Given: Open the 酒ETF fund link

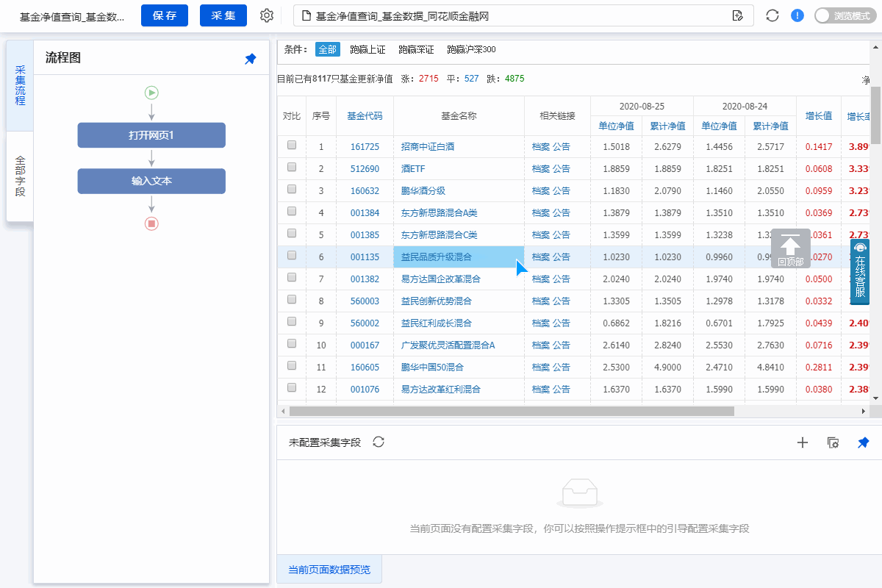Looking at the screenshot, I should click(x=413, y=168).
